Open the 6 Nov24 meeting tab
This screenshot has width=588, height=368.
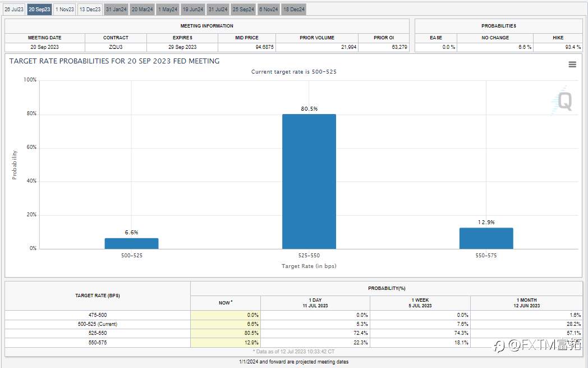tap(269, 10)
